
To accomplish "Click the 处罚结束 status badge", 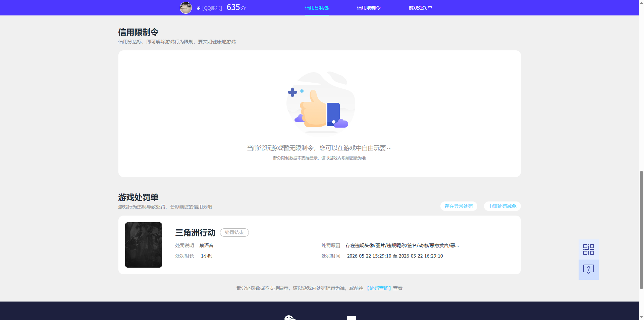I will 234,232.
